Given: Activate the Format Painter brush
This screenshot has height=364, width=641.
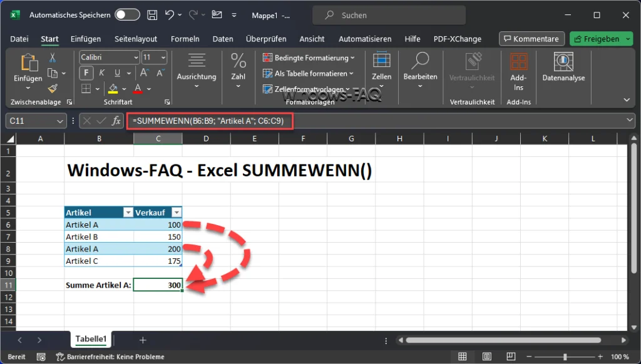Looking at the screenshot, I should click(53, 88).
